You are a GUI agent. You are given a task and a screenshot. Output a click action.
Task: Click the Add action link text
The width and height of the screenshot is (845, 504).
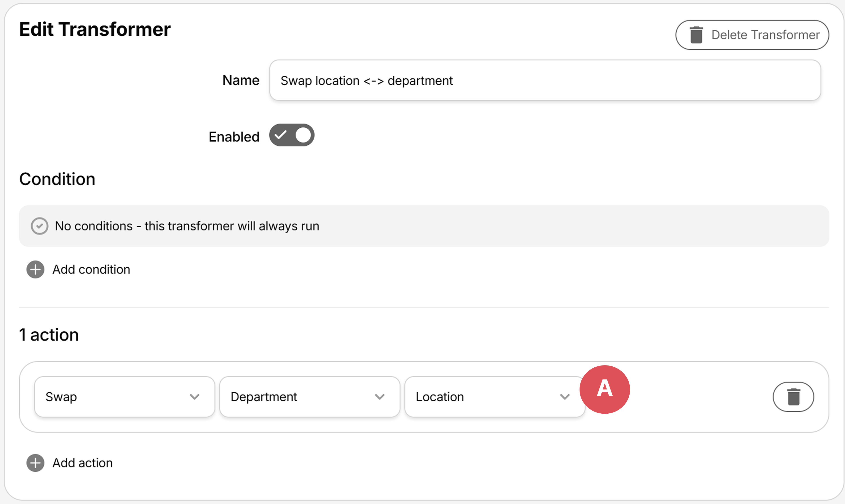pyautogui.click(x=82, y=463)
